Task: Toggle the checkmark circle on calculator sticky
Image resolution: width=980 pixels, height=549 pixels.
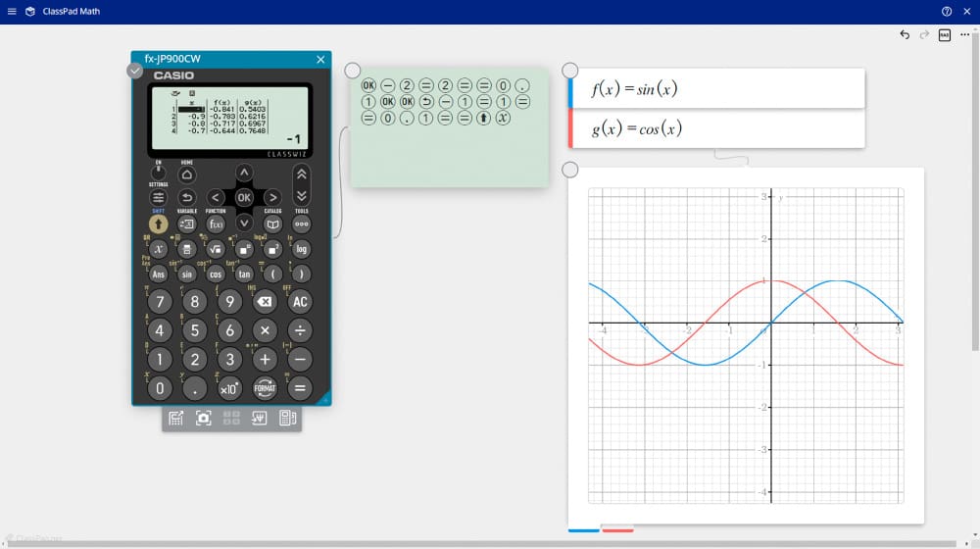Action: click(x=135, y=71)
